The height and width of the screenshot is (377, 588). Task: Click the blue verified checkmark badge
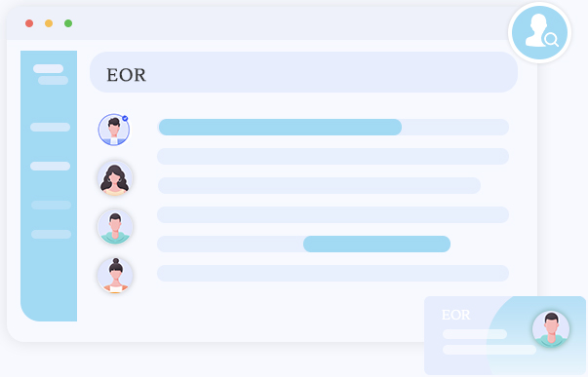pos(125,119)
